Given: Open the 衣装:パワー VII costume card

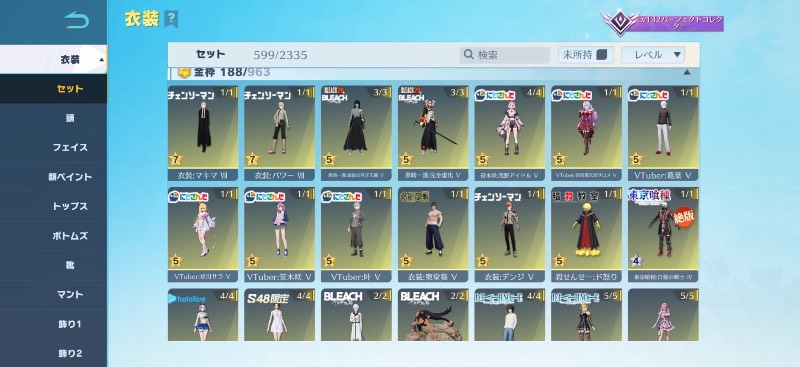Looking at the screenshot, I should pos(279,133).
